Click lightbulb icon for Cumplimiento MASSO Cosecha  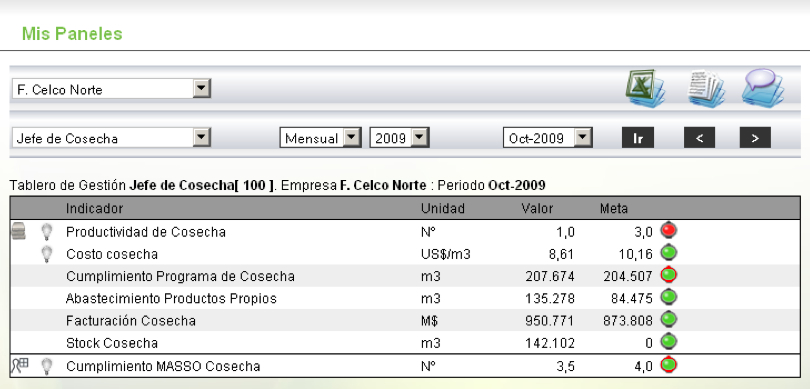pos(47,366)
